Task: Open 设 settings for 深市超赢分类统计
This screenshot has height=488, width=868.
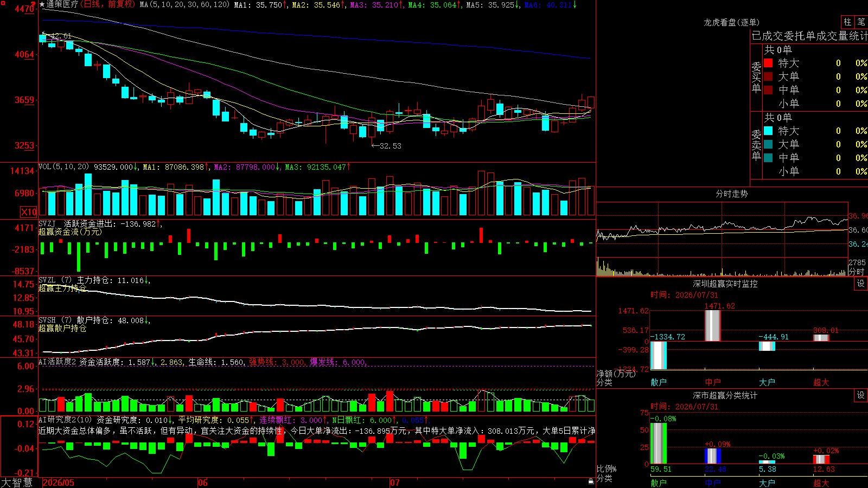Action: 861,395
